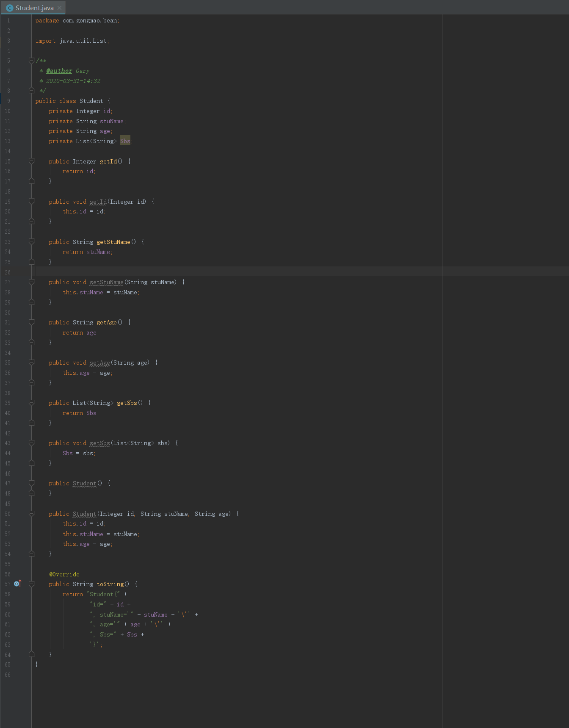The width and height of the screenshot is (569, 728).
Task: Click the fold end marker on line 45
Action: pyautogui.click(x=31, y=463)
